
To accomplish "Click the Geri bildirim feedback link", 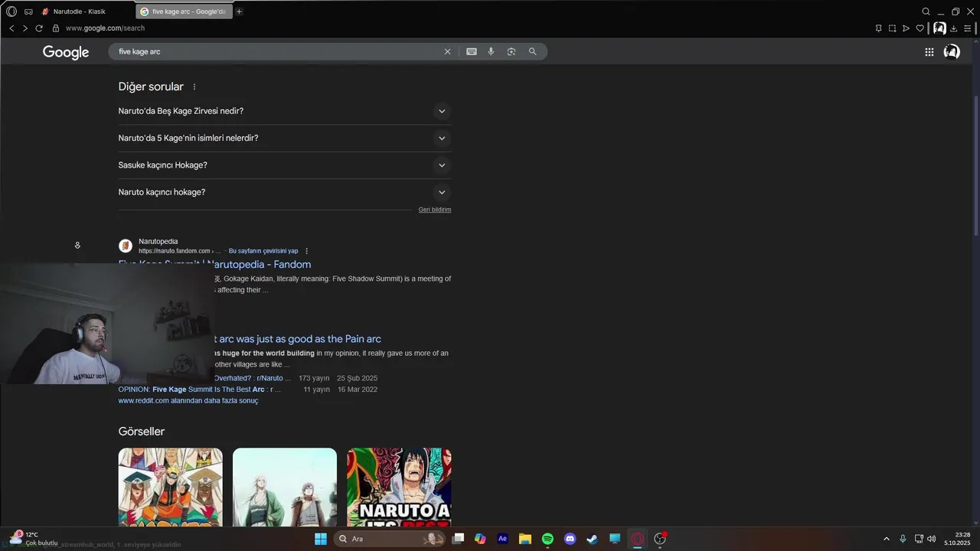I will tap(435, 210).
